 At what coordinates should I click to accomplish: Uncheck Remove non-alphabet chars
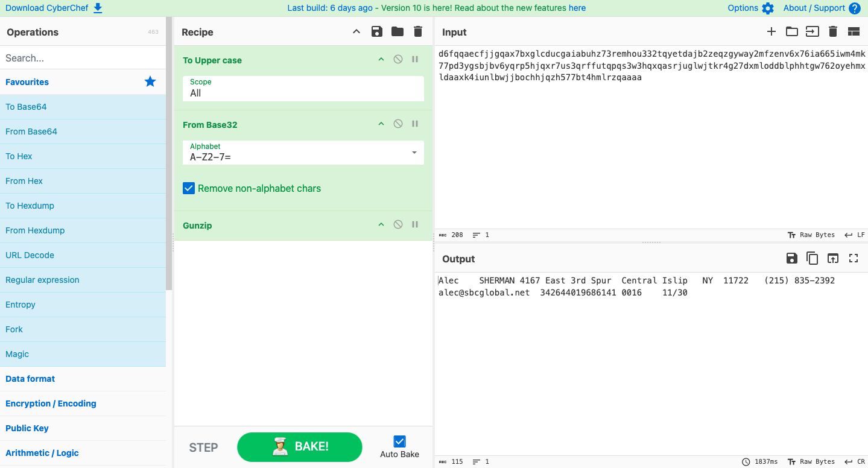pyautogui.click(x=189, y=189)
